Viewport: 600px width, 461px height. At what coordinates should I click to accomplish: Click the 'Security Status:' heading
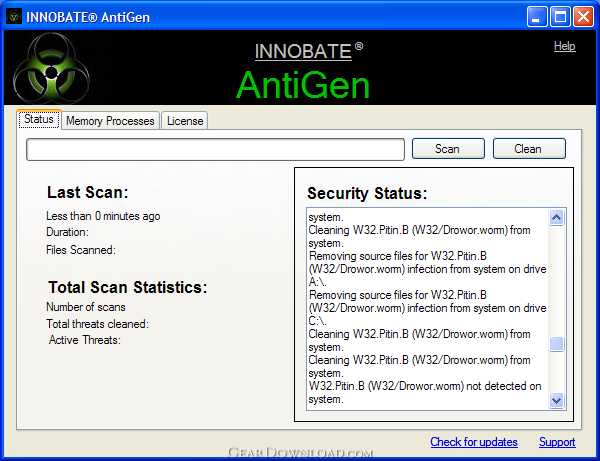tap(367, 193)
